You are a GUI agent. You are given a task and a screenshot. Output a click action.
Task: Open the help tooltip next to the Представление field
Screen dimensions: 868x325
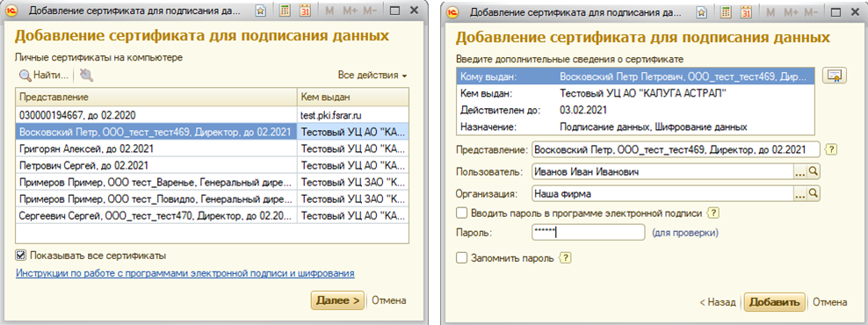tap(830, 150)
